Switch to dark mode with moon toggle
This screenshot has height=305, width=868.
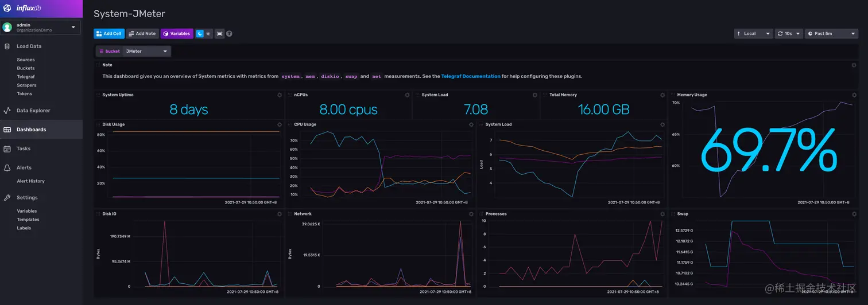200,34
